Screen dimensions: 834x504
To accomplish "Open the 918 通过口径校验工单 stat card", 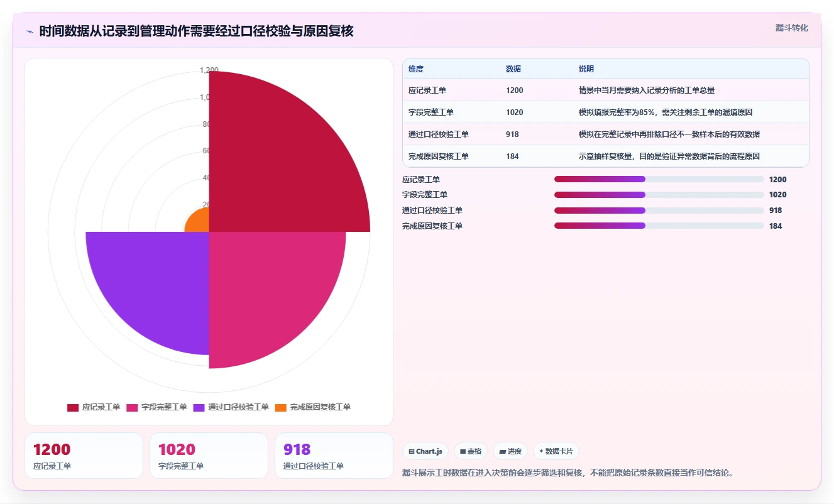I will (334, 456).
